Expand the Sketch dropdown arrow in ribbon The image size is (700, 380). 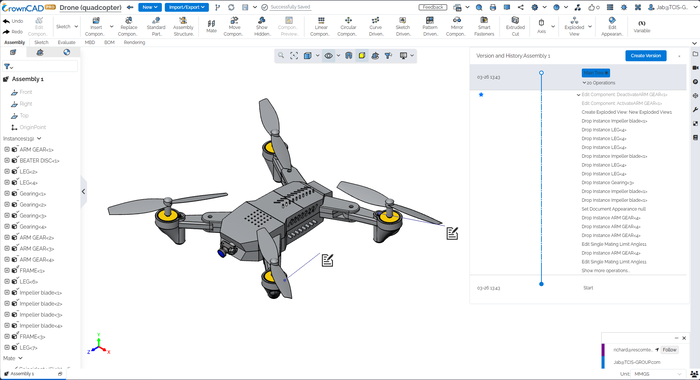pos(76,27)
